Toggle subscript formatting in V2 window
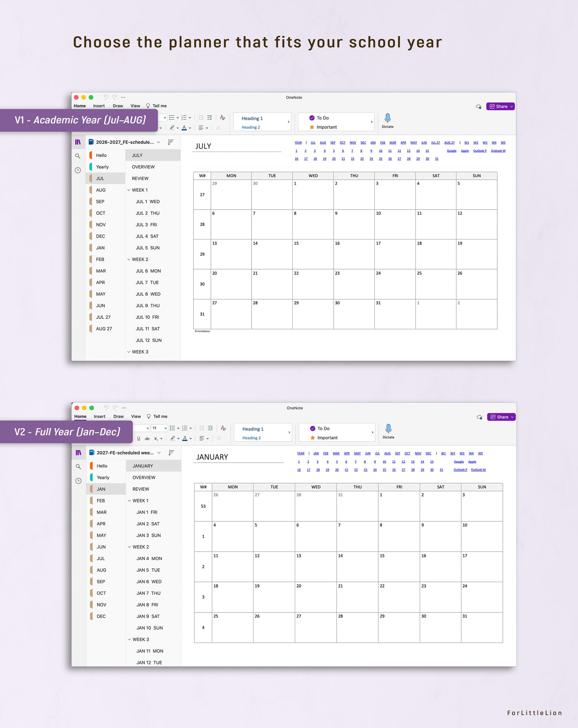 tap(156, 438)
